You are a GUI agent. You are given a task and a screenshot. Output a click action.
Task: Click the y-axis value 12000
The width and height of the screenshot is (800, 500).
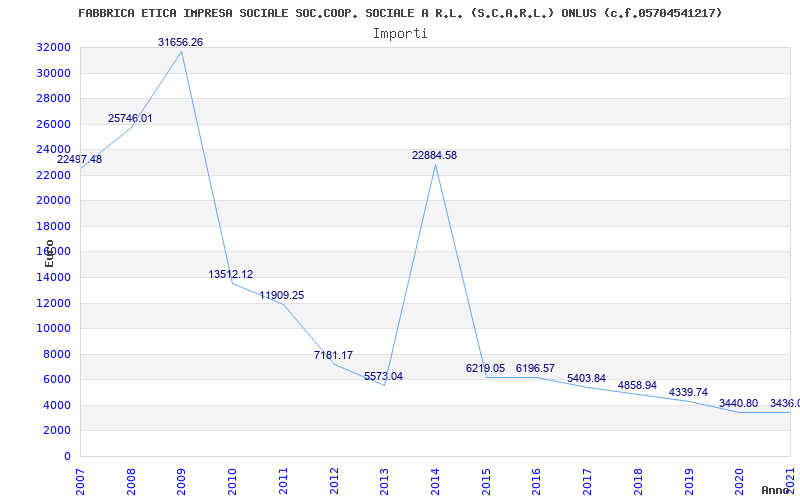click(53, 303)
